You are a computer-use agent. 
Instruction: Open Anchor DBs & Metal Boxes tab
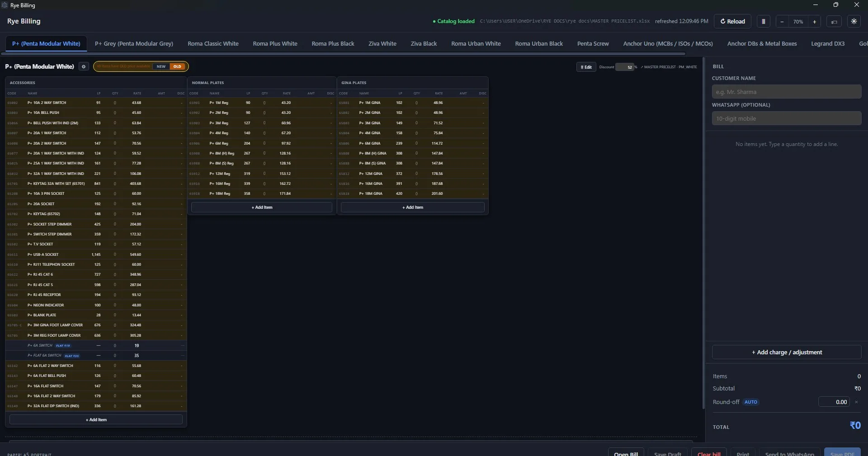[762, 43]
